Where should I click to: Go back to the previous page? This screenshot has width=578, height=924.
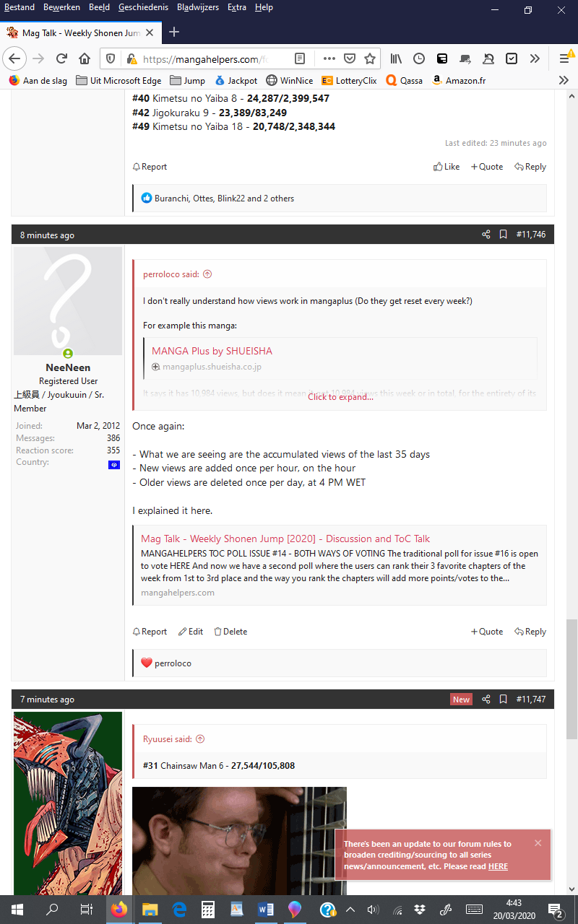coord(15,58)
